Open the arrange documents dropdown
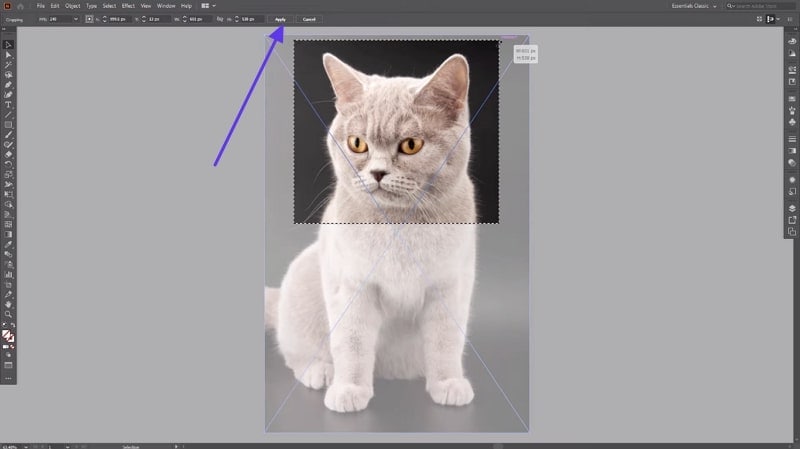 (208, 6)
